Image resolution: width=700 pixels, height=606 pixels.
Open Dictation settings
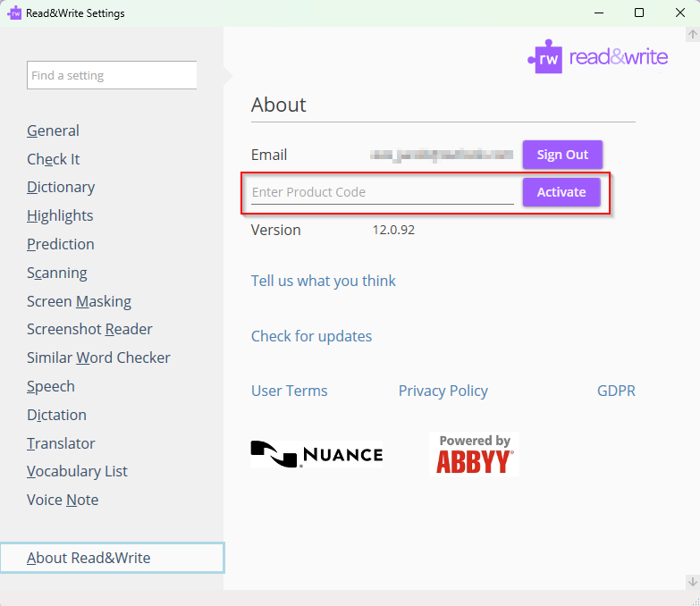tap(56, 415)
